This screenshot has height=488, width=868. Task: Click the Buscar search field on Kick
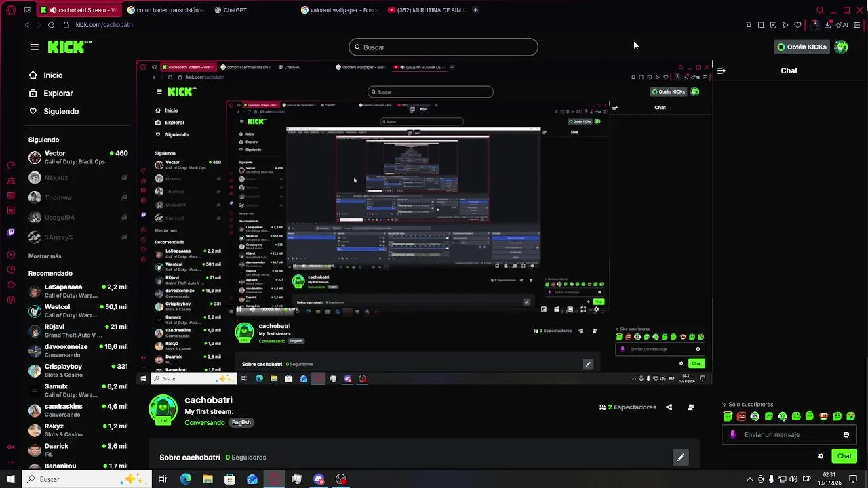tap(443, 47)
